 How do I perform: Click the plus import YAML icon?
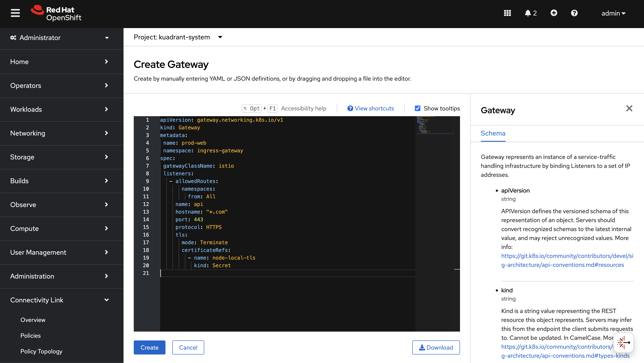point(554,13)
